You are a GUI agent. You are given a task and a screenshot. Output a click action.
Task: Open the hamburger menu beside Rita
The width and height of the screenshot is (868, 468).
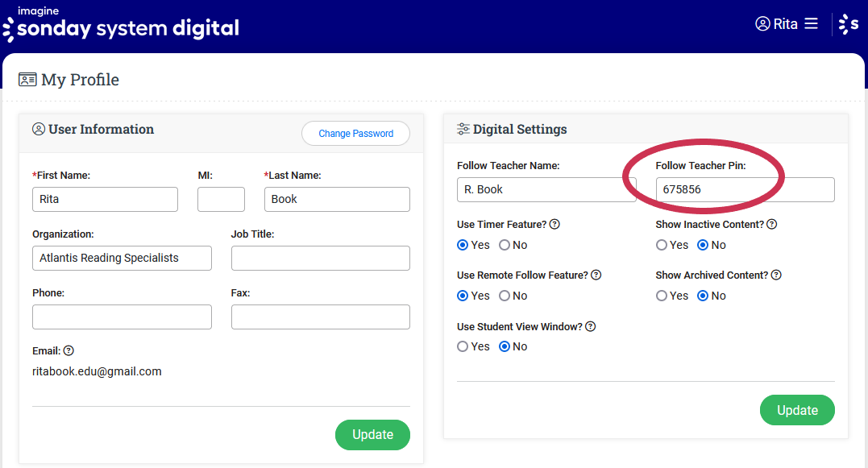[x=811, y=24]
